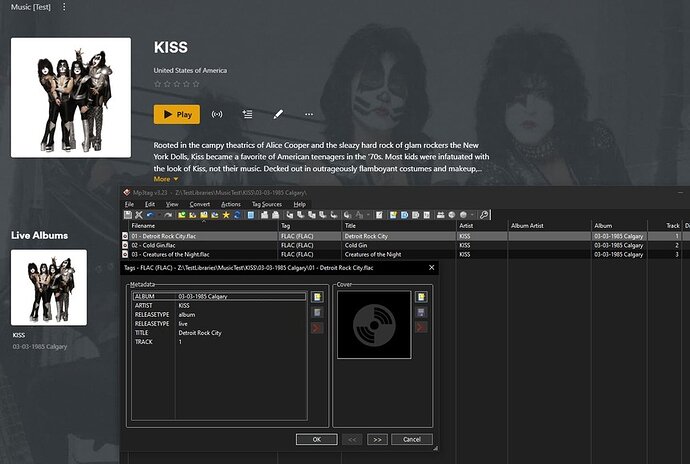Screen dimensions: 690x464
Task: Click the yellow Favorites star in Mp3tag toolbar
Action: point(226,215)
